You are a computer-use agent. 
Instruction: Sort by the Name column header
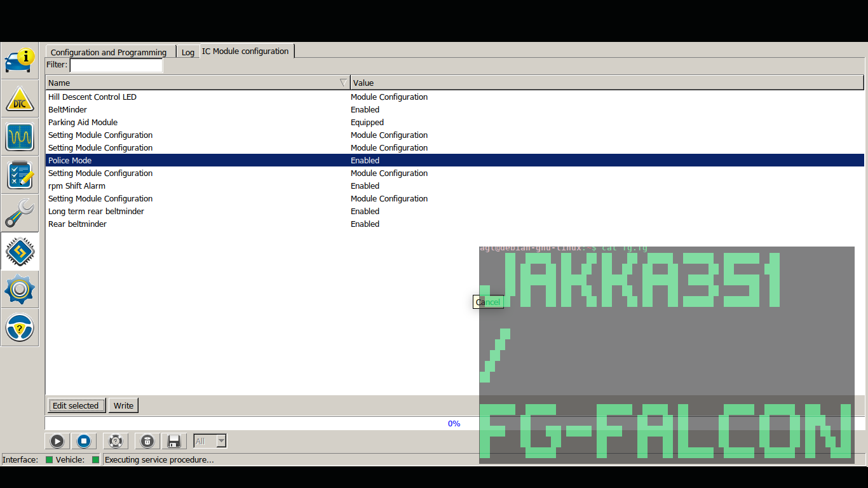click(x=198, y=83)
